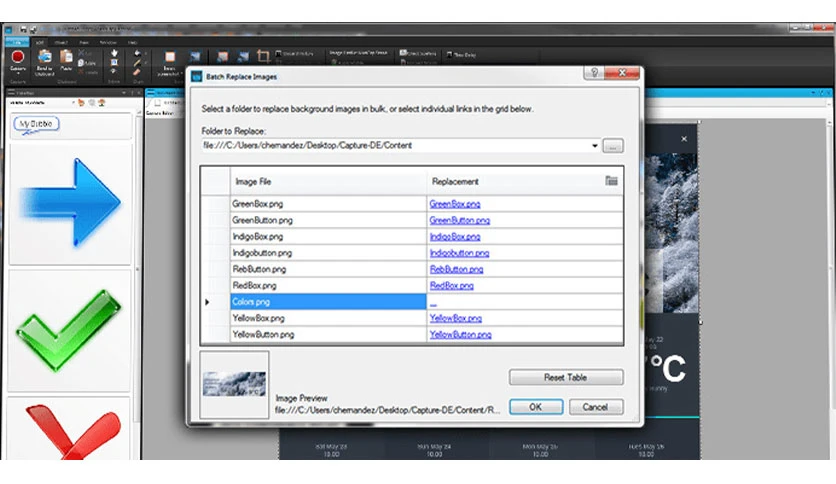
Task: Switch to the Edit ribbon tab
Action: click(x=40, y=42)
